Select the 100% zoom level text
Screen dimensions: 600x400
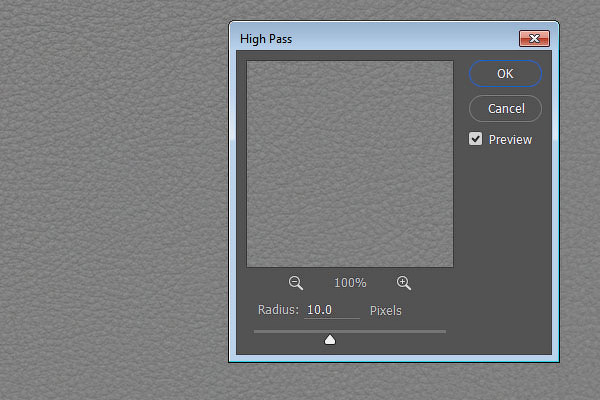pos(350,283)
